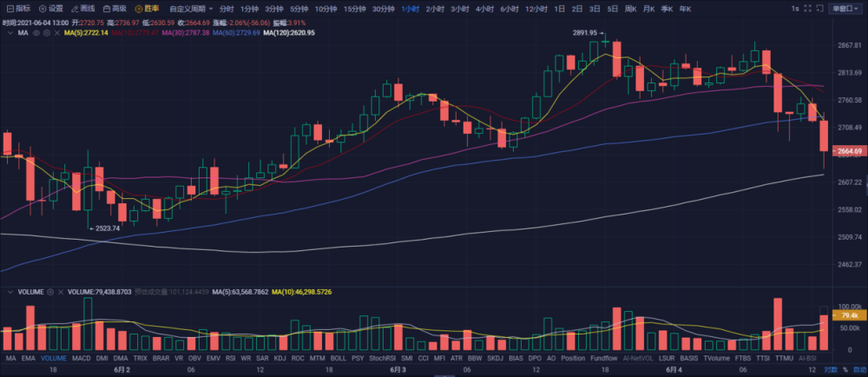Switch price scale to % percent
Viewport: 868px width, 377px height.
pyautogui.click(x=845, y=369)
